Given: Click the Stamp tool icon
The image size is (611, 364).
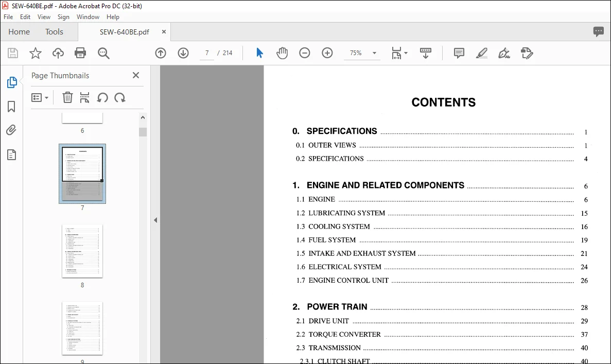Looking at the screenshot, I should click(x=527, y=53).
